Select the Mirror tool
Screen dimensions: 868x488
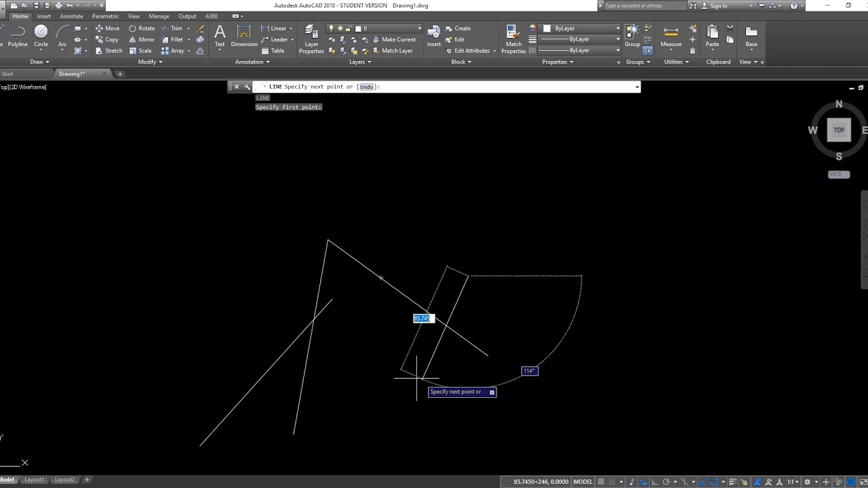(x=142, y=39)
